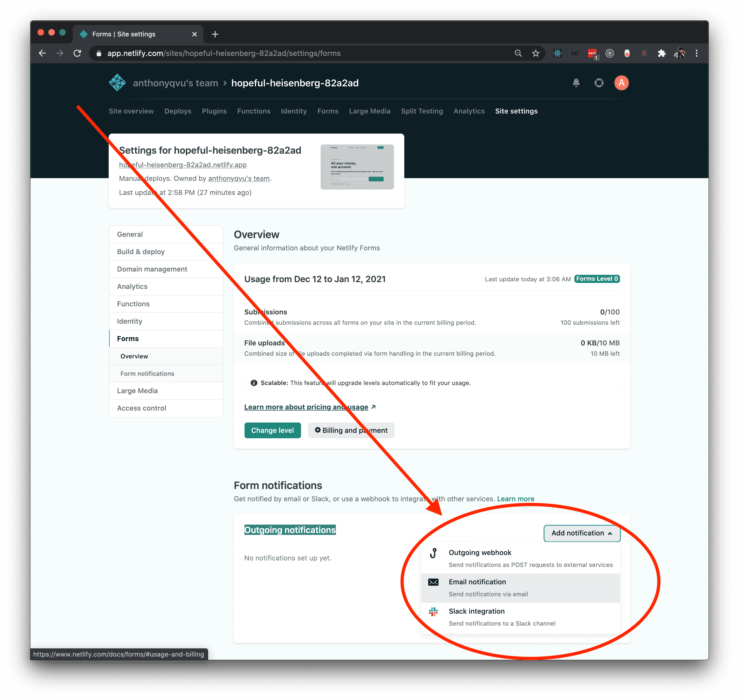Choose Outgoing webhook option
The height and width of the screenshot is (700, 739).
[x=520, y=558]
